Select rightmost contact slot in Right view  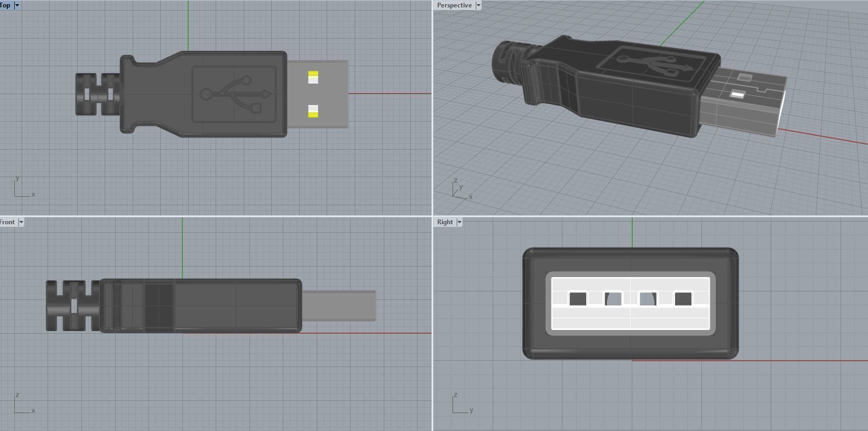tap(683, 299)
